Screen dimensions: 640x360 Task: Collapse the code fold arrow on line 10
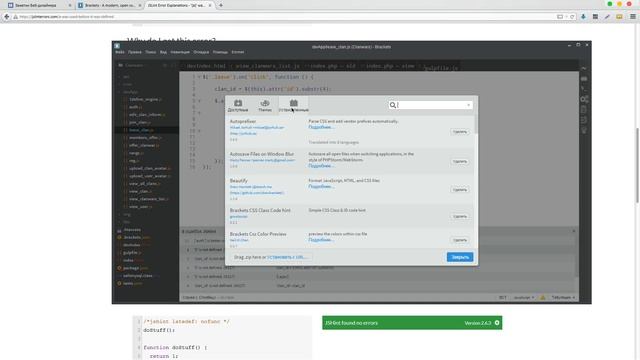[199, 131]
